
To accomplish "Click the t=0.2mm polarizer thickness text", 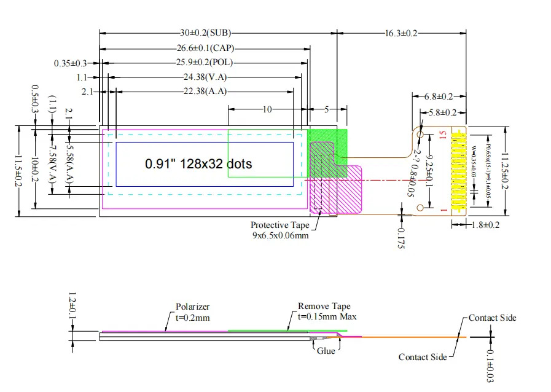I will pos(192,318).
